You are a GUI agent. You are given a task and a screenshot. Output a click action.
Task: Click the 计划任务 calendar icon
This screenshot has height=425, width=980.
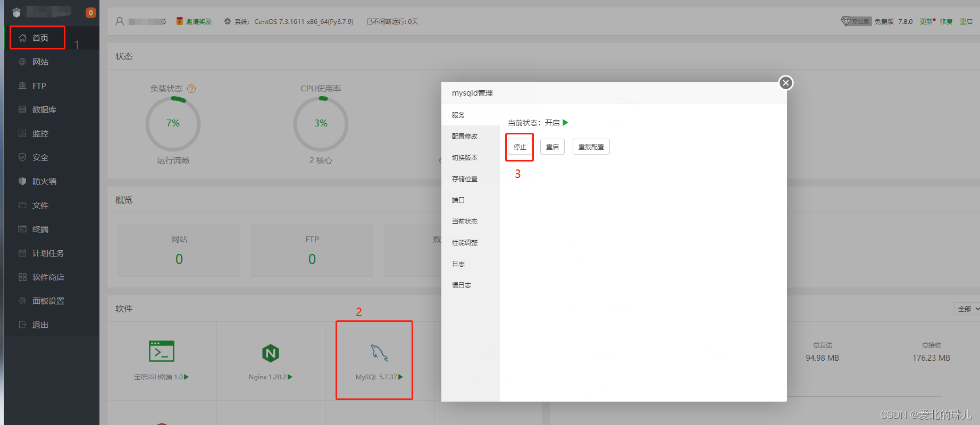[x=22, y=253]
